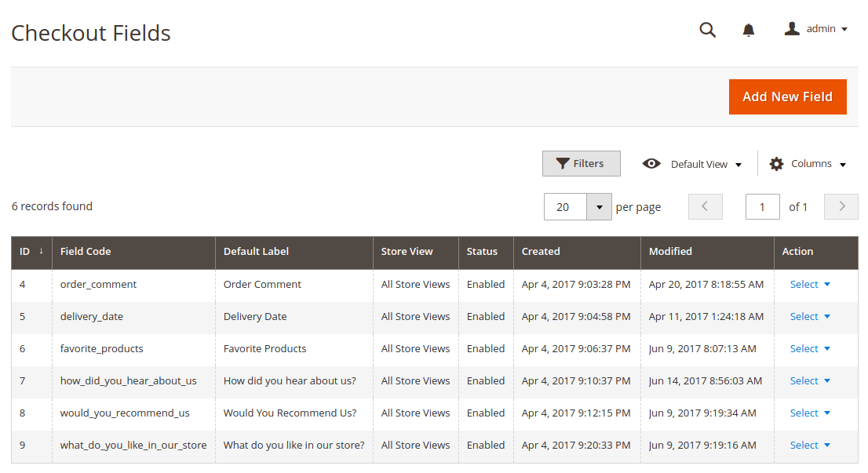Viewport: 868px width, 473px height.
Task: Open the Filters panel
Action: (x=582, y=164)
